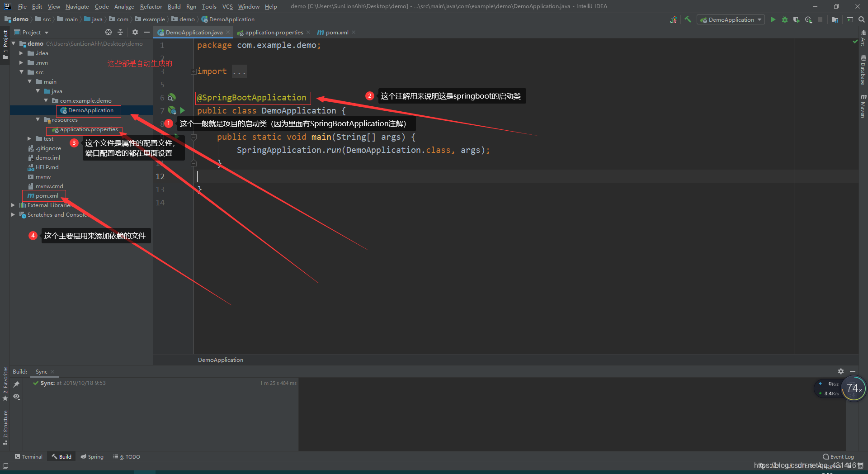The width and height of the screenshot is (868, 474).
Task: Start debugging with the bug icon
Action: tap(785, 19)
